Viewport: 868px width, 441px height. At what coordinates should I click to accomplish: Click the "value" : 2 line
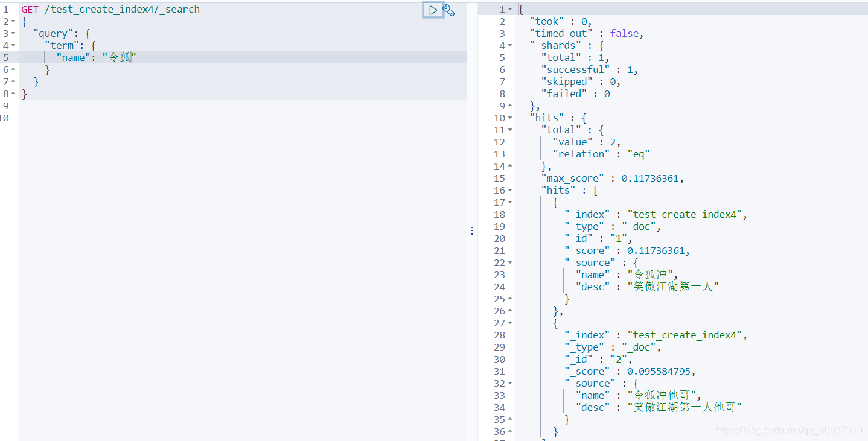tap(587, 142)
